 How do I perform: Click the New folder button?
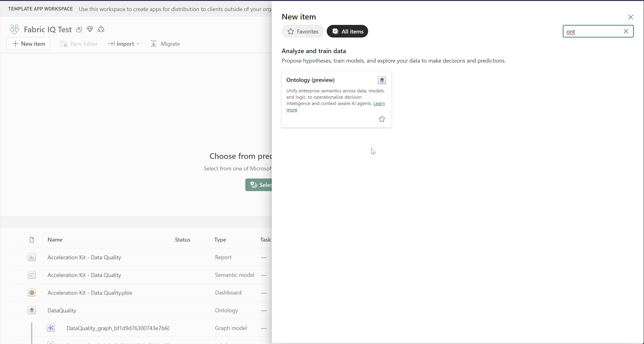(79, 44)
